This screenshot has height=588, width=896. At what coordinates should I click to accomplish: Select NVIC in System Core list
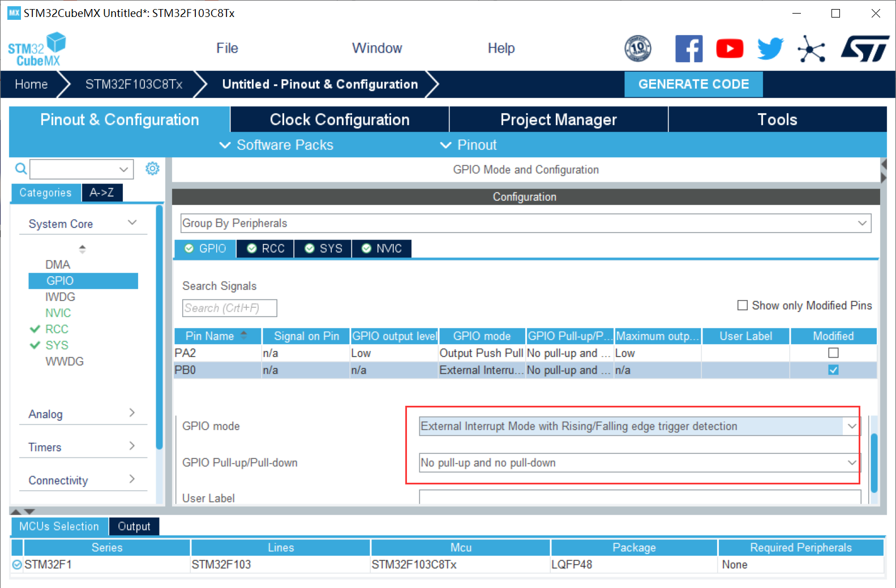(58, 313)
